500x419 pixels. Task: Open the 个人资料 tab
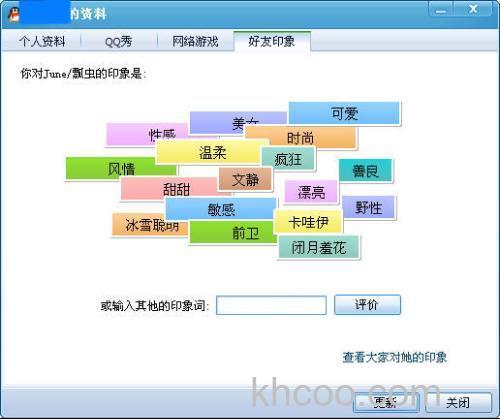point(42,41)
